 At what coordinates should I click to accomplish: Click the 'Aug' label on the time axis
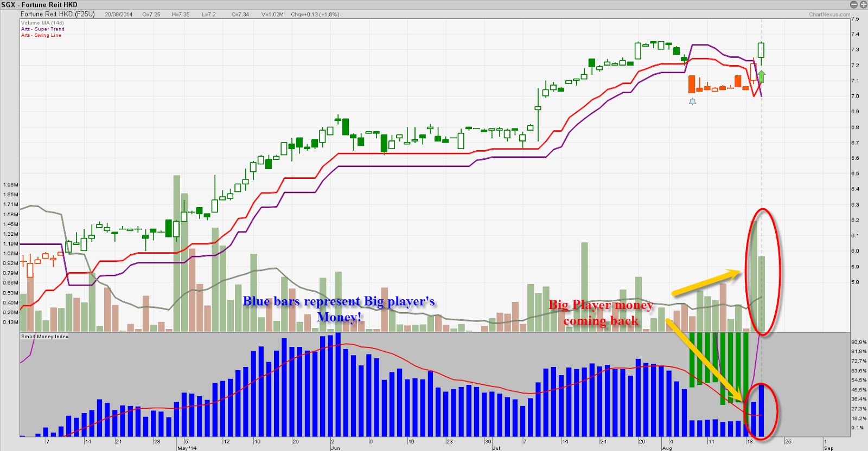point(667,448)
